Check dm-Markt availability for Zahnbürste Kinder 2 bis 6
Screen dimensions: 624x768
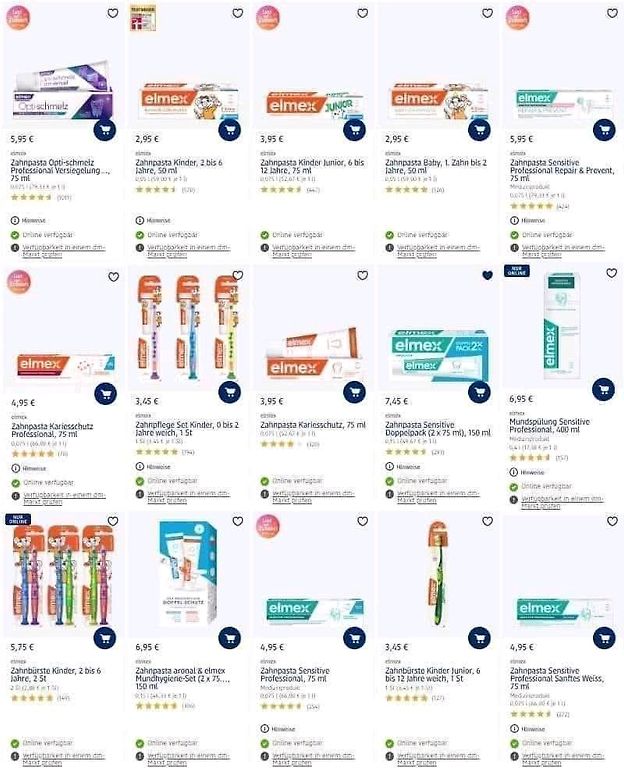64,759
